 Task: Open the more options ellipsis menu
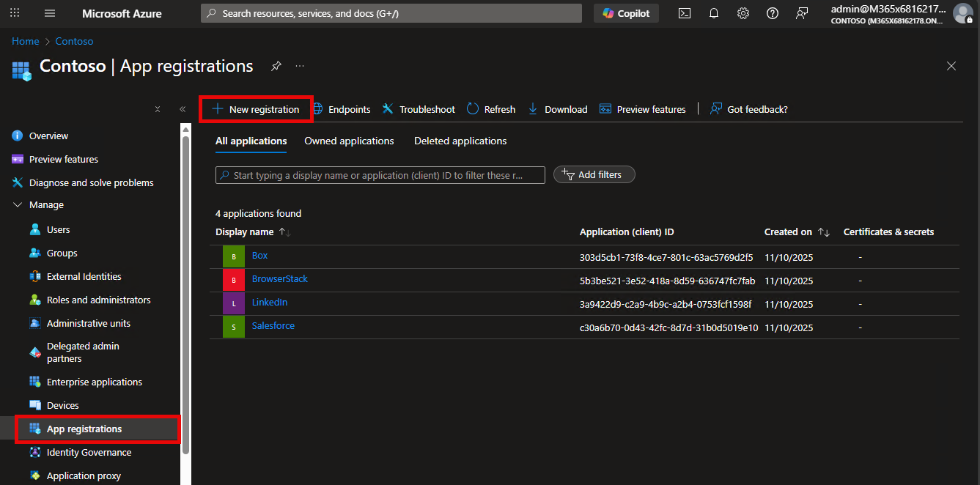coord(299,66)
